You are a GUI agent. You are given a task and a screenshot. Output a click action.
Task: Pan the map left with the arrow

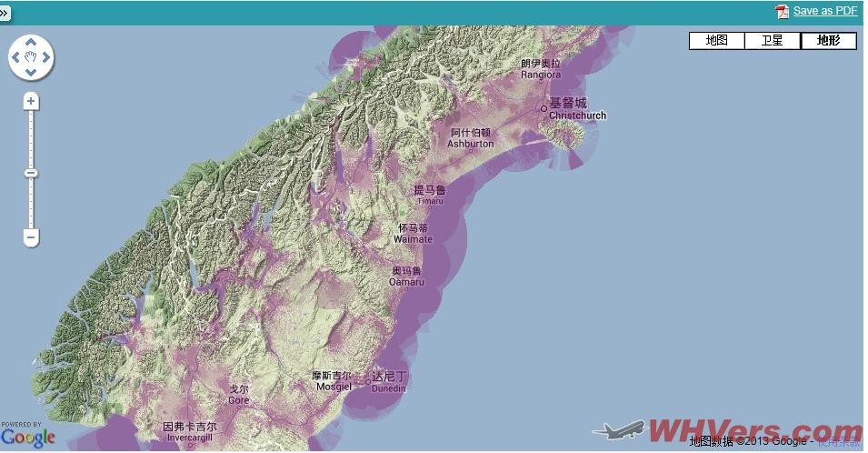coord(15,57)
